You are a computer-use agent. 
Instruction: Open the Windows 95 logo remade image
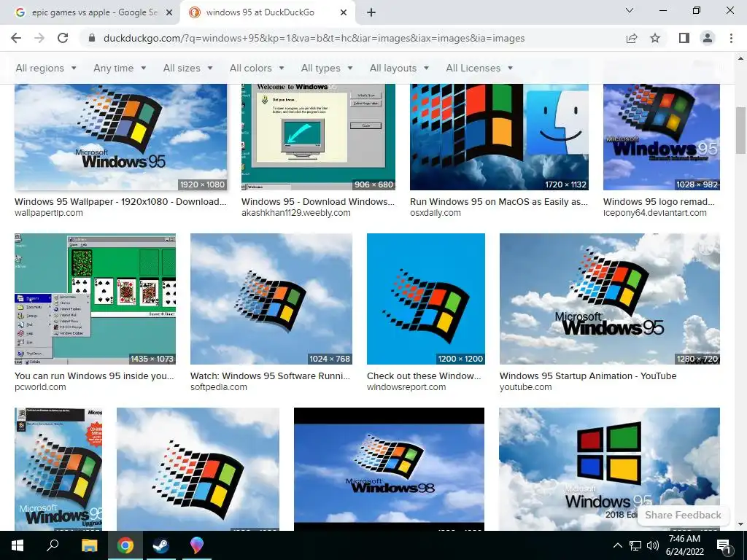661,137
